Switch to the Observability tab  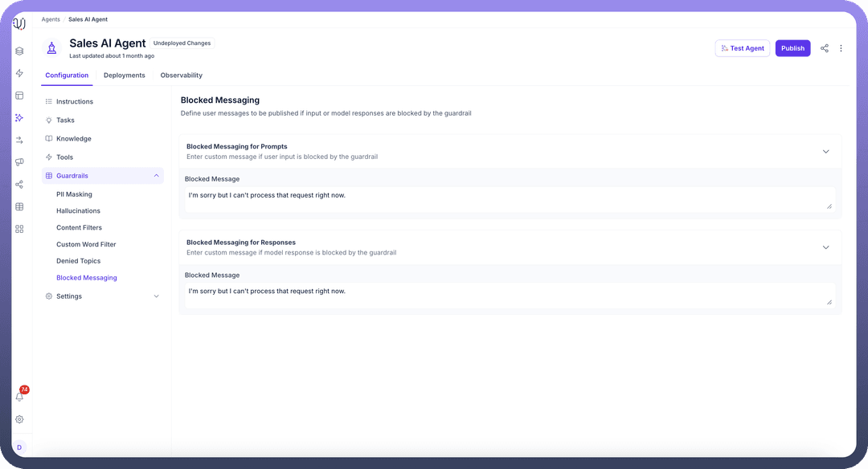(182, 75)
